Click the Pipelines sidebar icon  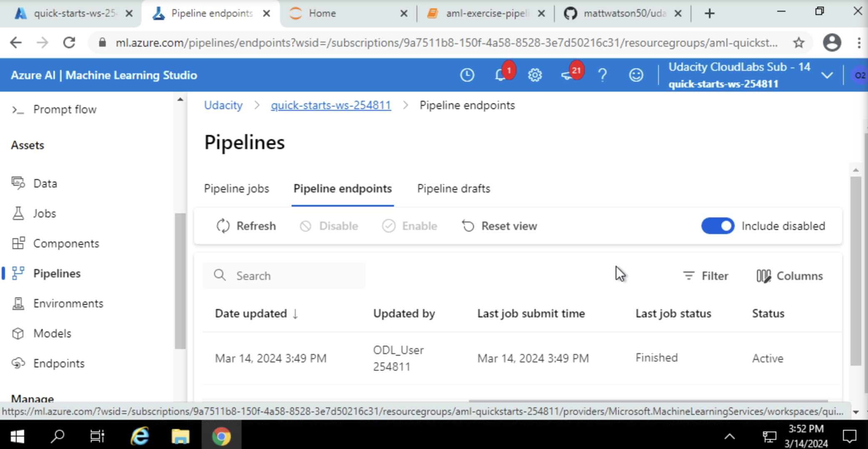tap(18, 273)
